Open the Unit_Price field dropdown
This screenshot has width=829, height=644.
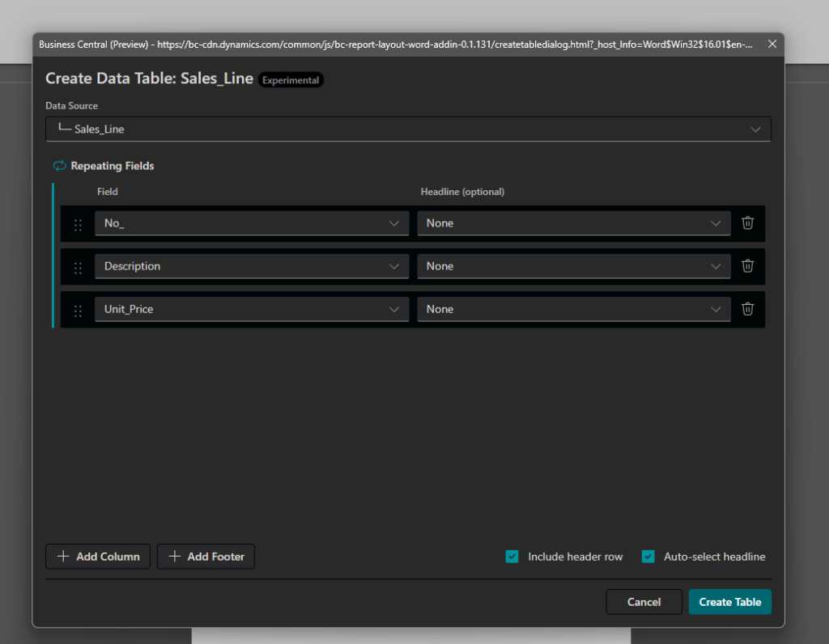252,309
